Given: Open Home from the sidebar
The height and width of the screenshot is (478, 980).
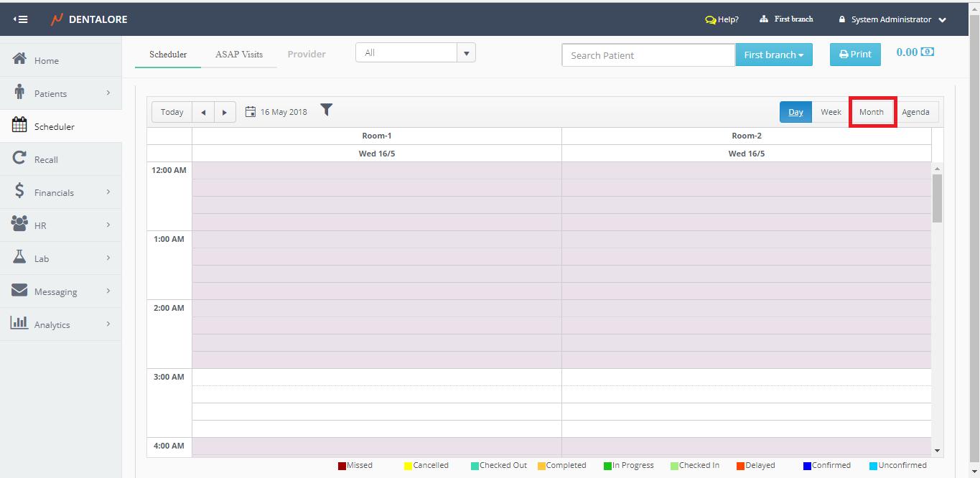Looking at the screenshot, I should click(46, 61).
